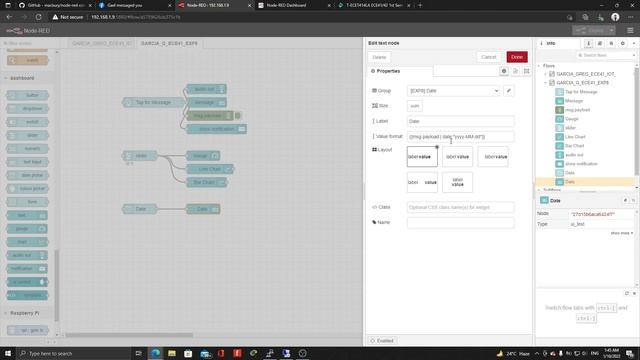Click pencil icon to edit the Group
640x360 pixels.
[509, 91]
